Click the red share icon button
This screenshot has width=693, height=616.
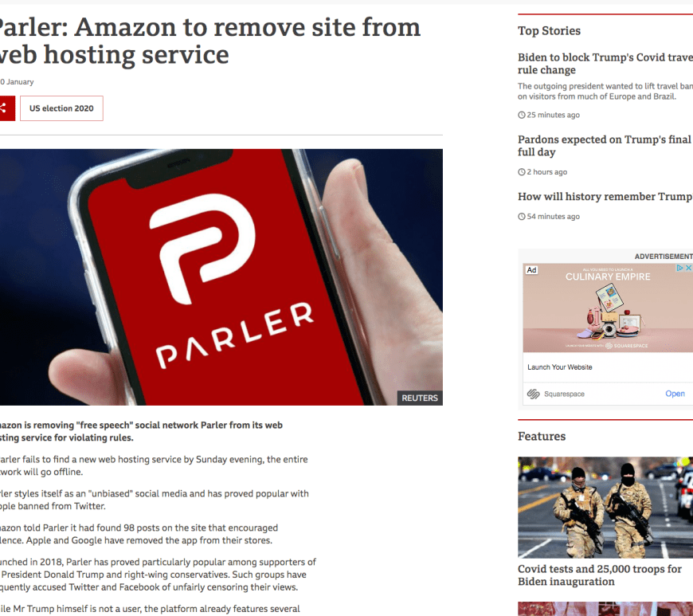tap(6, 108)
